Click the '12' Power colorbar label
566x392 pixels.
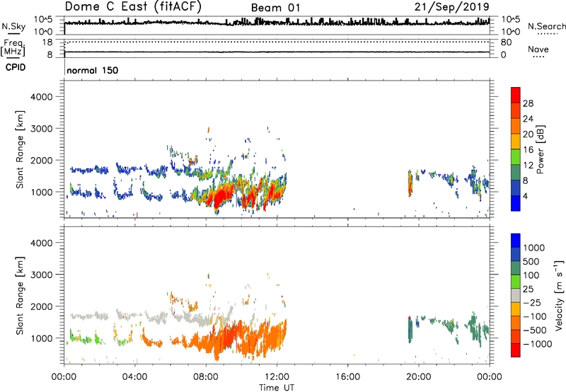tap(528, 166)
